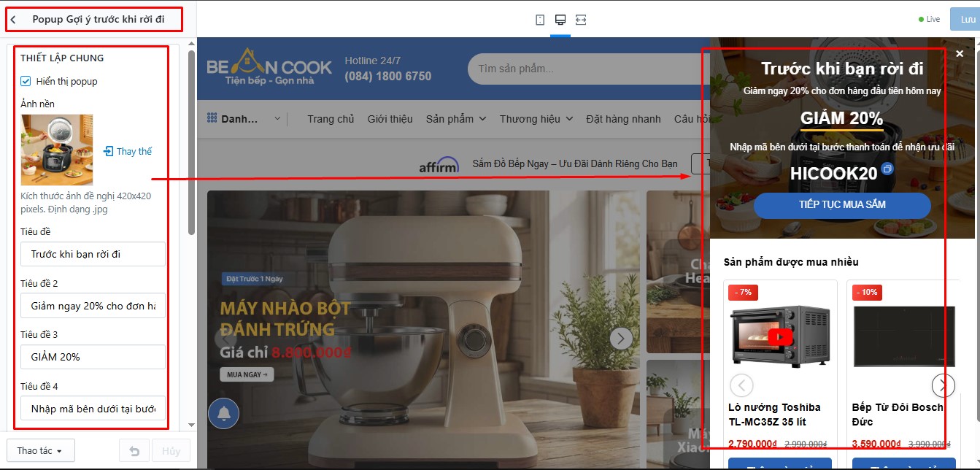Click the undo icon button

tap(134, 450)
